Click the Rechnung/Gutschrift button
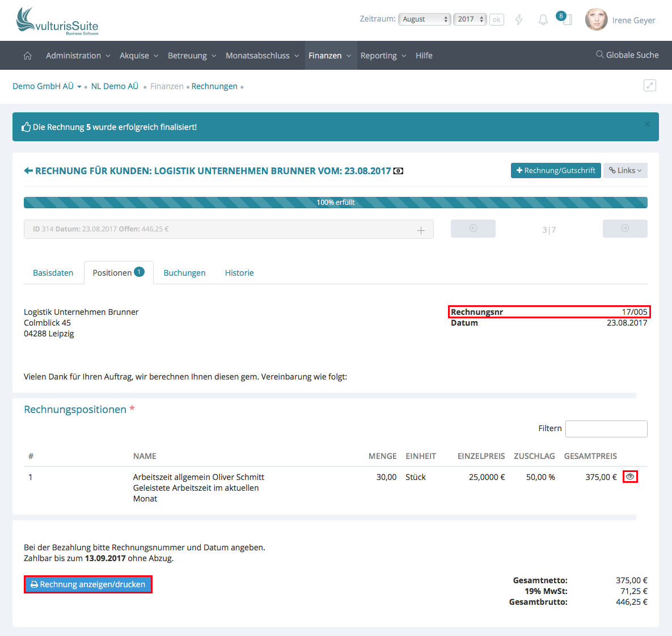This screenshot has height=636, width=672. (556, 171)
